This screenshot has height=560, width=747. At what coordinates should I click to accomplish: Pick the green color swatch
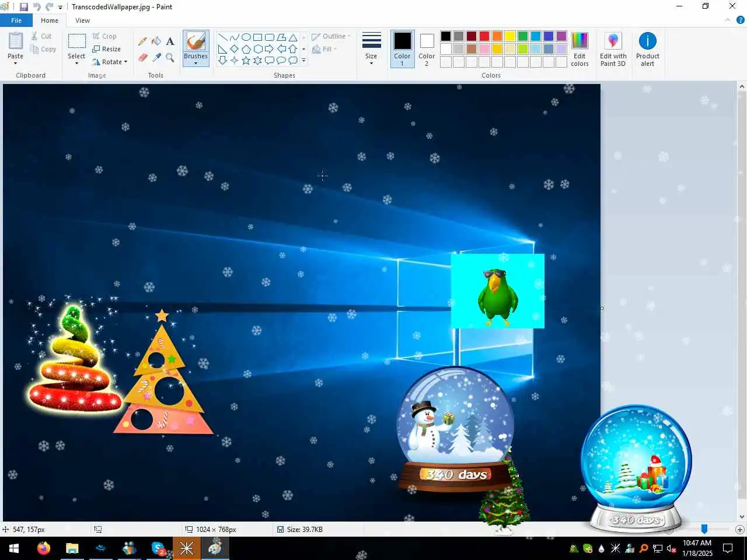[523, 36]
